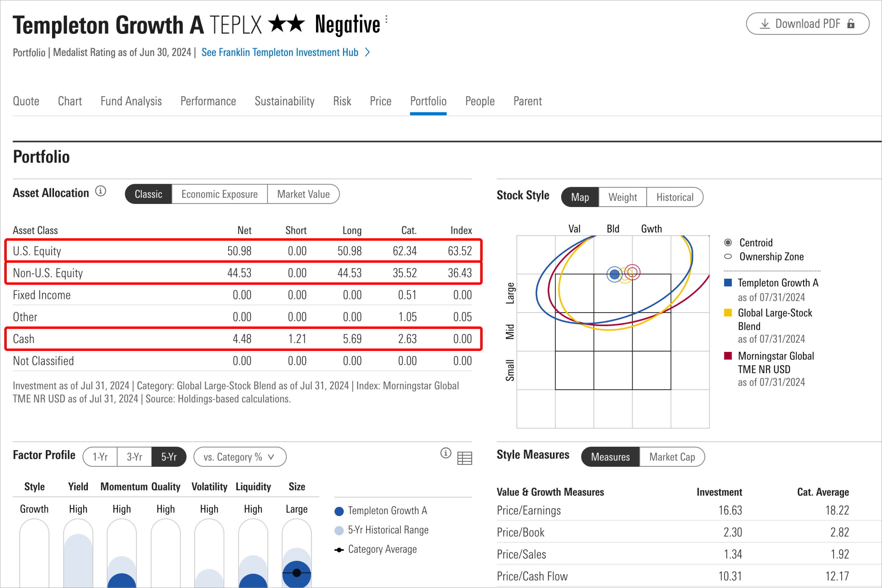
Task: Open the People tab
Action: [480, 101]
